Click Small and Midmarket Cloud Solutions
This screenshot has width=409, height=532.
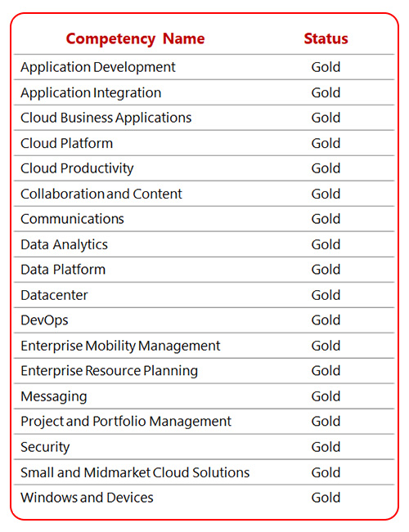coord(135,472)
